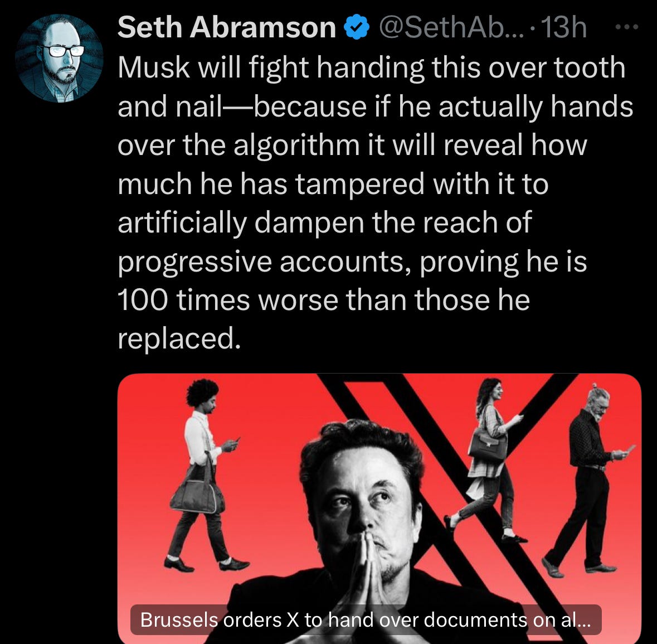The image size is (657, 644).
Task: Open Seth Abramson's profile avatar
Action: point(59,59)
